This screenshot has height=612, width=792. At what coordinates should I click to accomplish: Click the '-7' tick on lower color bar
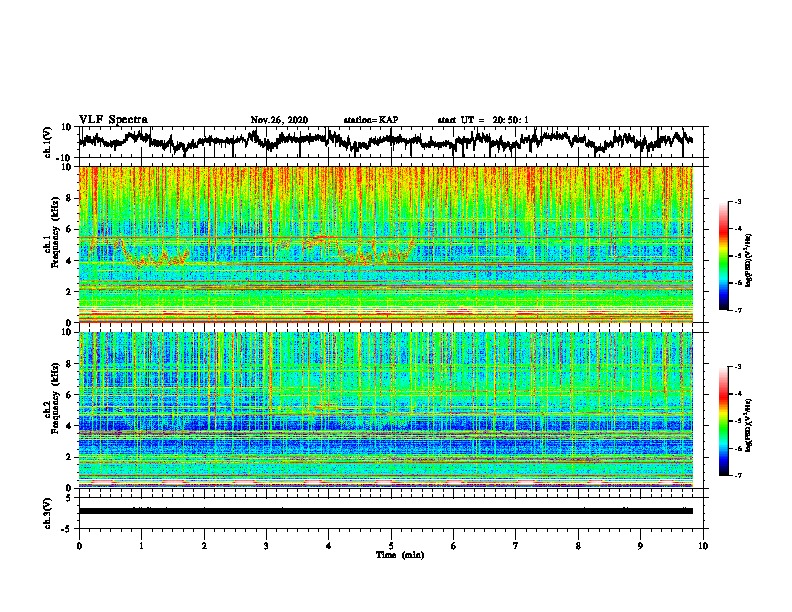tap(737, 475)
